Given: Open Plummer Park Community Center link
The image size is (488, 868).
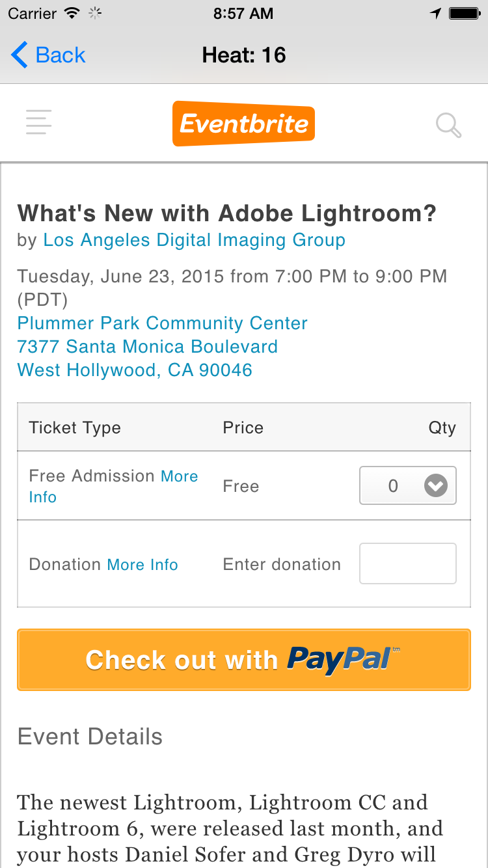Looking at the screenshot, I should click(162, 323).
